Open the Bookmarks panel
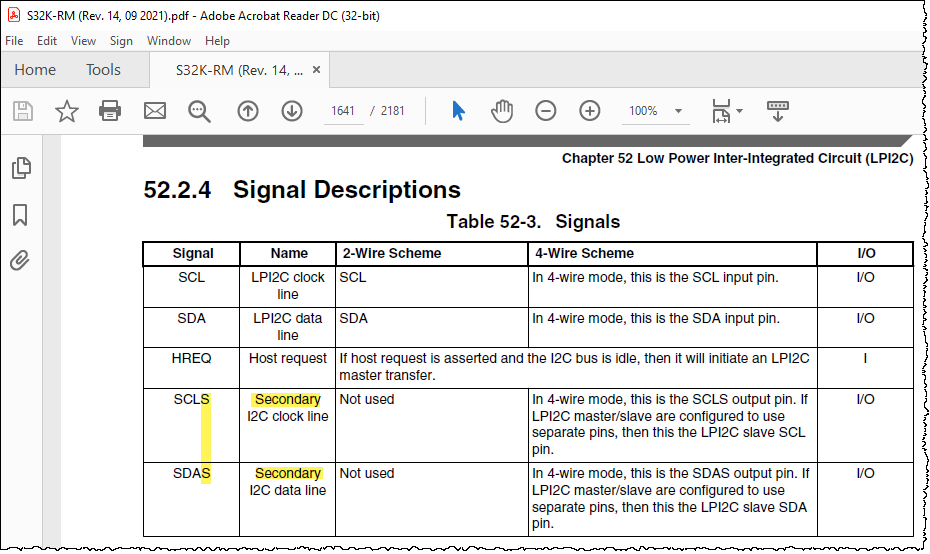Image resolution: width=930 pixels, height=554 pixels. click(x=20, y=215)
